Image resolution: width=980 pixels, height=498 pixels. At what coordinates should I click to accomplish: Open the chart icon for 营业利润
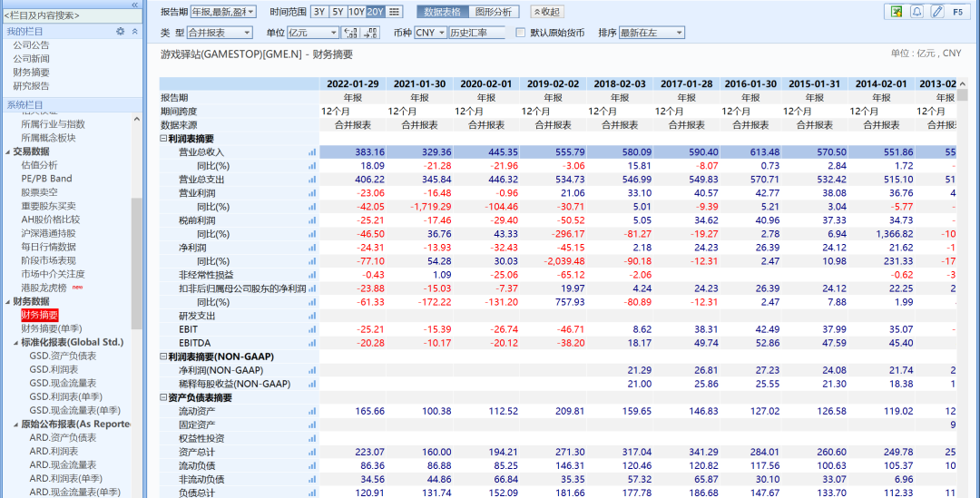(312, 193)
